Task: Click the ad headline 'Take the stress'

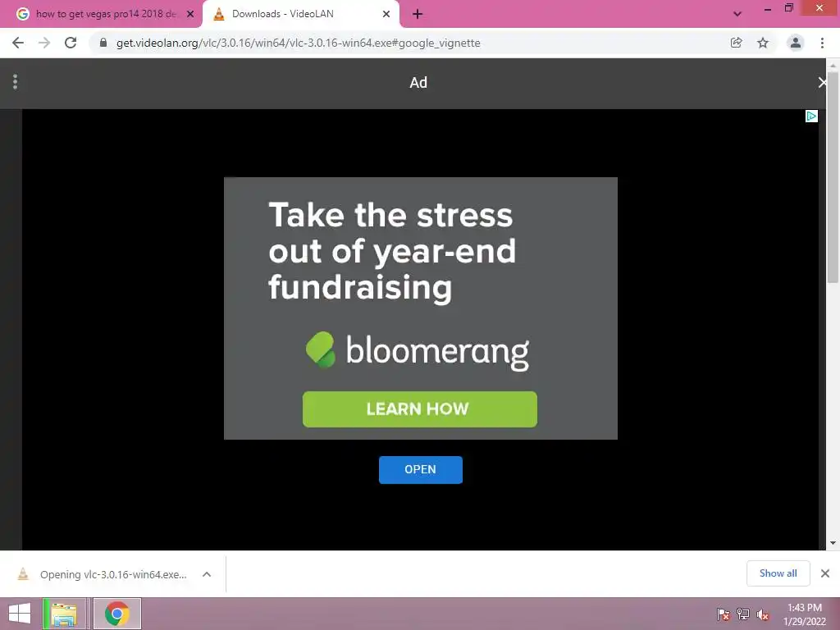Action: (x=390, y=215)
